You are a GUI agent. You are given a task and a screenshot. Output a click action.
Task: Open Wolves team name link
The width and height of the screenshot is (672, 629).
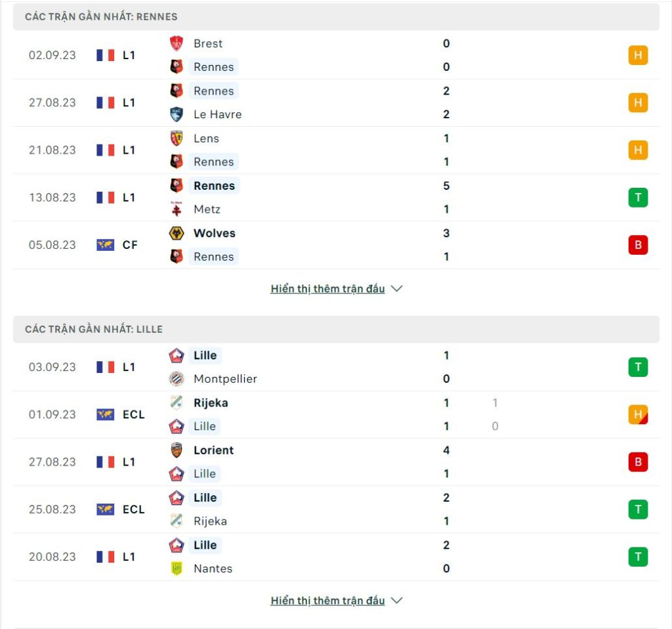tap(215, 233)
